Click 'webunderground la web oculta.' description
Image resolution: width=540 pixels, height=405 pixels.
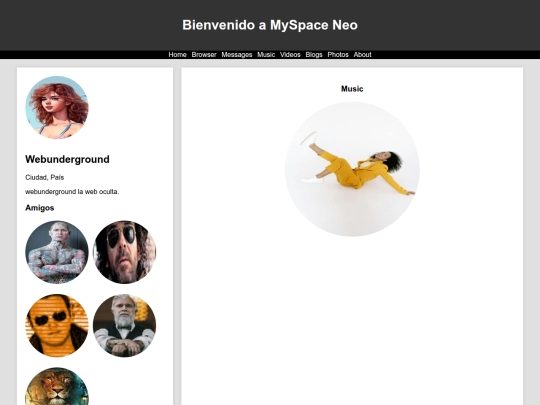[72, 192]
